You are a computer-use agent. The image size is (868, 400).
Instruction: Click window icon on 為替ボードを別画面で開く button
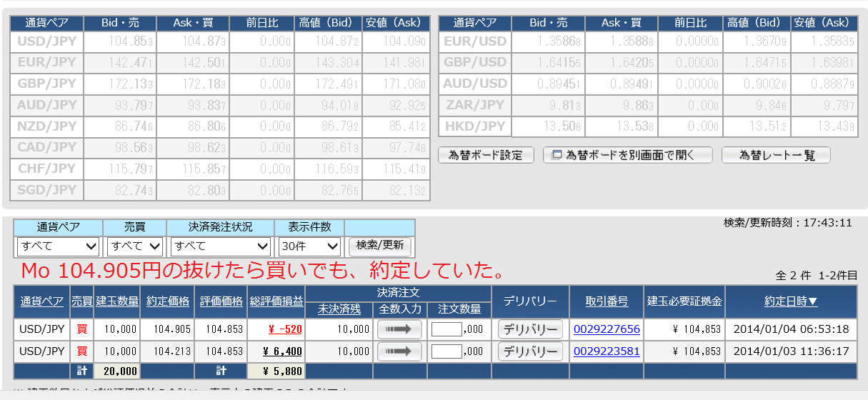coord(557,155)
